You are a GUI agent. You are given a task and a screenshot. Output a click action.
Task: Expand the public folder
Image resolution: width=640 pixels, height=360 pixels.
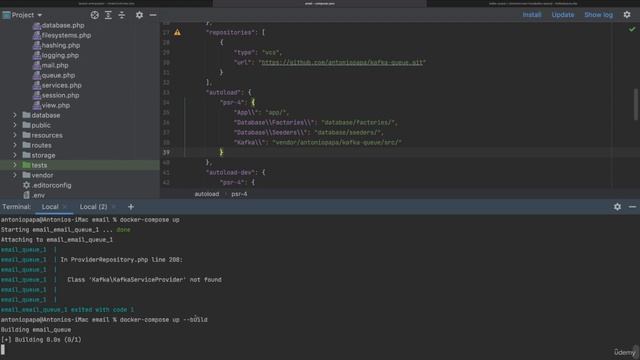(15, 125)
